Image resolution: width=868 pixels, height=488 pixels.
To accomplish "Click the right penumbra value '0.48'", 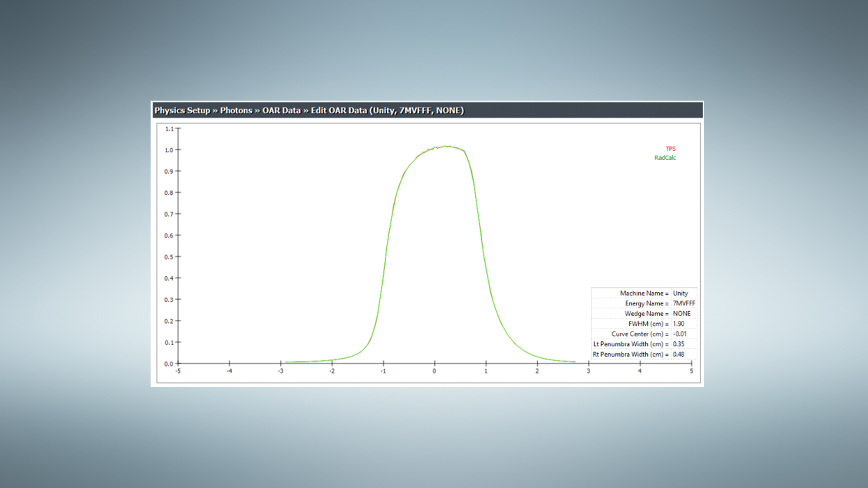I will pyautogui.click(x=678, y=354).
